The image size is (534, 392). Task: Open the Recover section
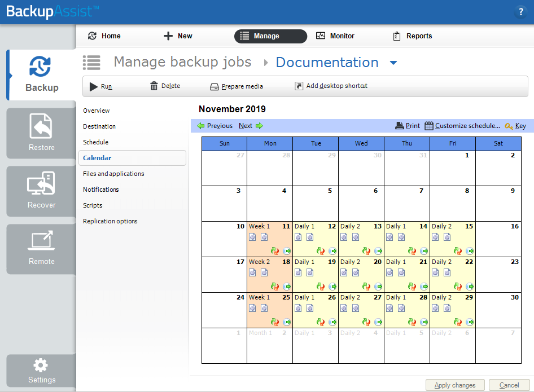click(x=41, y=191)
